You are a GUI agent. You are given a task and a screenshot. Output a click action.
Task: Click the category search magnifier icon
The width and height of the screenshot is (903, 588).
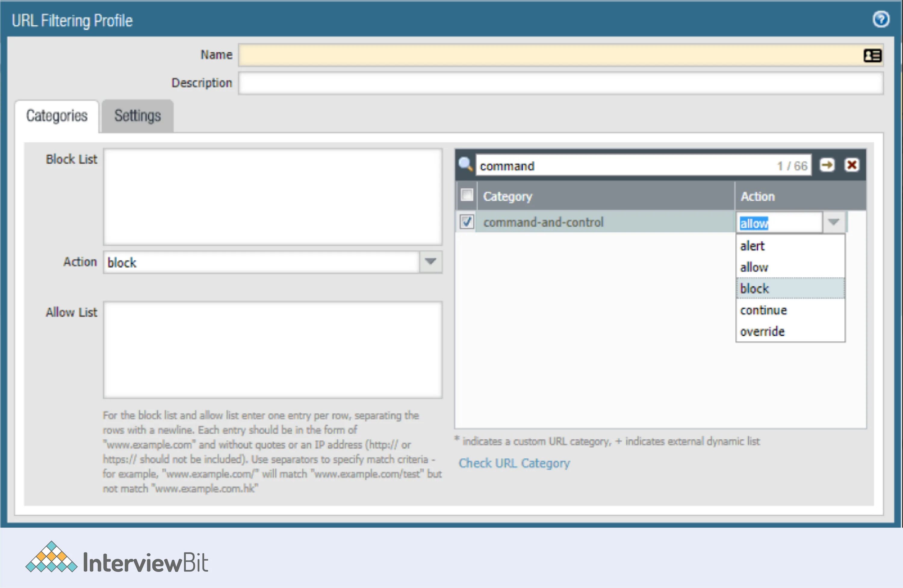465,164
